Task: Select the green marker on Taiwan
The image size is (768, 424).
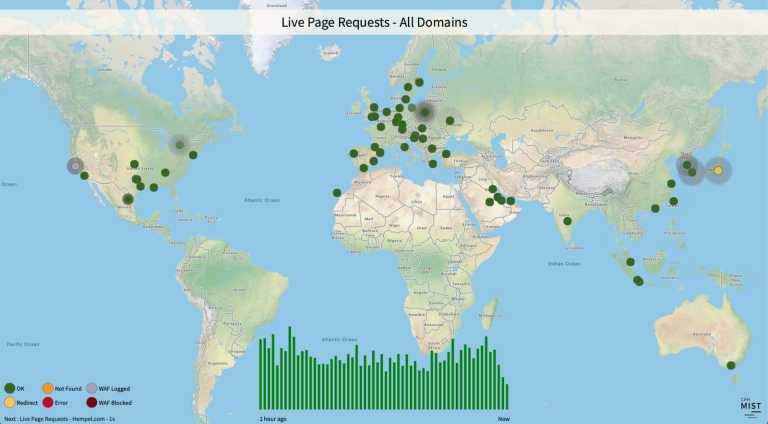Action: coord(673,201)
